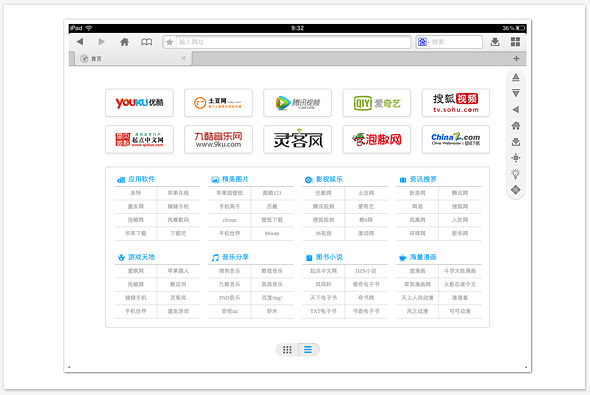Open the downloads icon in top toolbar
Viewport: 590px width, 395px height.
495,42
